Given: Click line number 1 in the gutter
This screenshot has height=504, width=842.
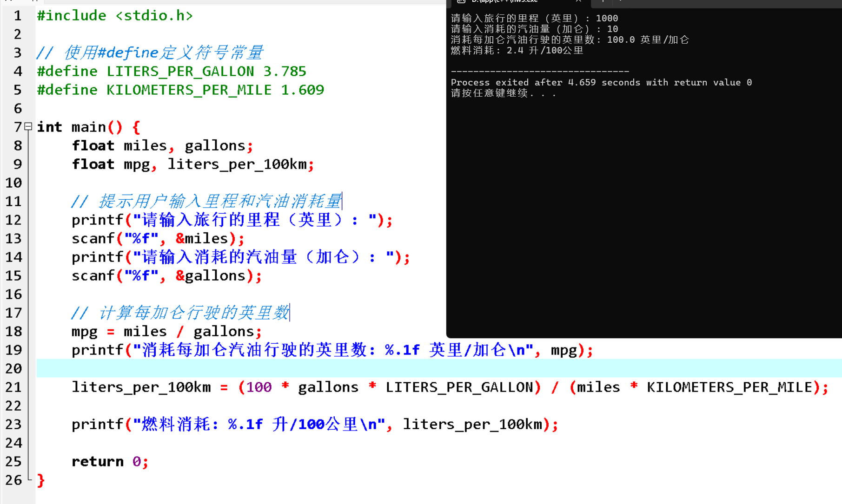Looking at the screenshot, I should click(x=18, y=16).
